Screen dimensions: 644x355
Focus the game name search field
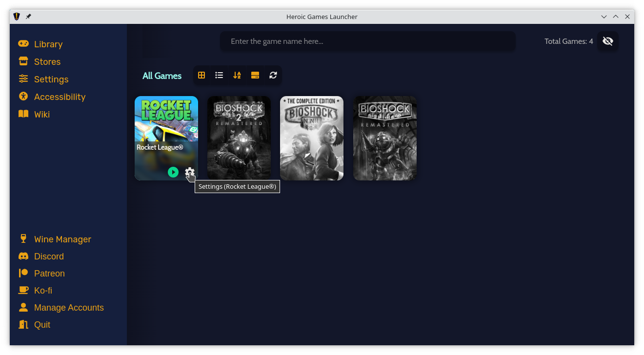[x=367, y=41]
